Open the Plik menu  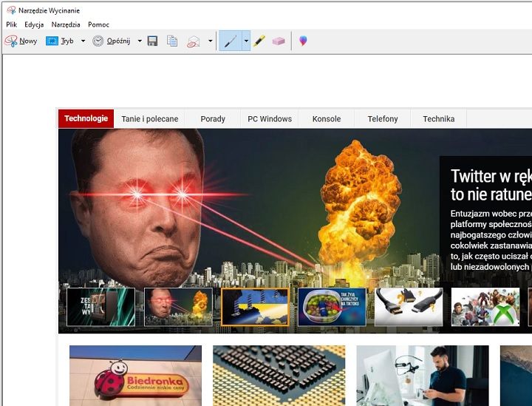[x=12, y=24]
